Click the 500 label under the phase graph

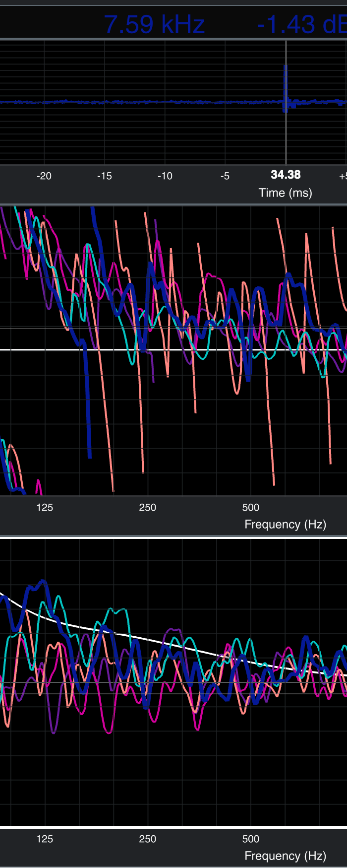(251, 508)
